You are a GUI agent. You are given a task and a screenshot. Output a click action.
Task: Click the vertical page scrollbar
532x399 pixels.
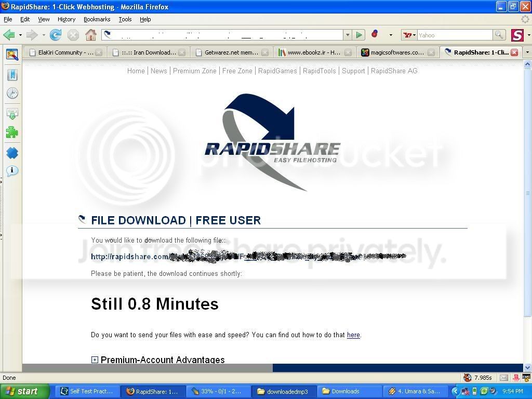(x=528, y=215)
